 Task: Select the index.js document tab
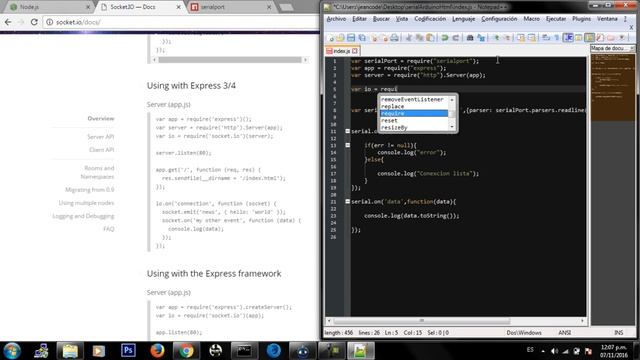(342, 51)
